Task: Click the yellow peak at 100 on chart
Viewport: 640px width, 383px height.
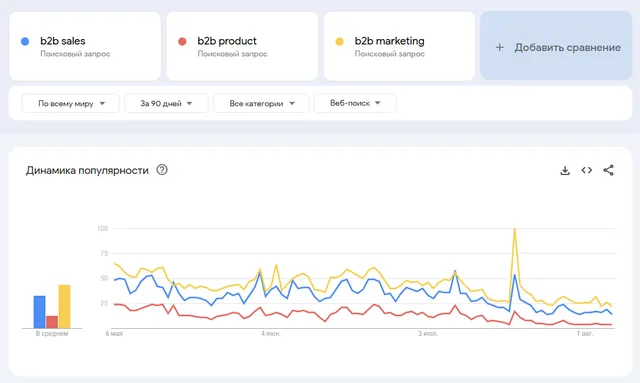Action: [x=515, y=229]
